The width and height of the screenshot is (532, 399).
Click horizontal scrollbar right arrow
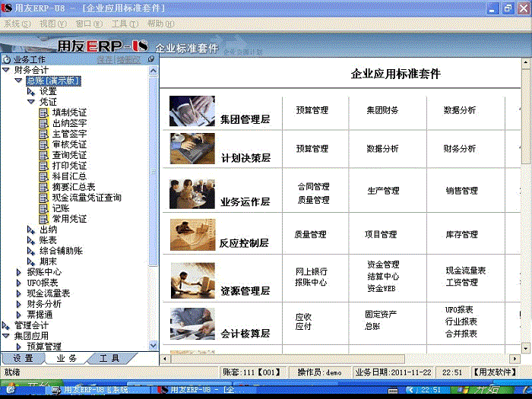(515, 359)
